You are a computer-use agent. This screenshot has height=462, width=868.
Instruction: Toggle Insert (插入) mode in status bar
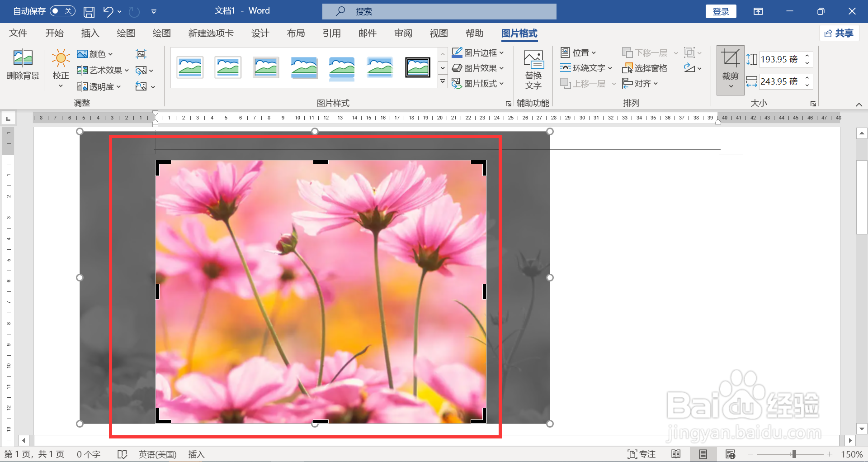(x=196, y=454)
